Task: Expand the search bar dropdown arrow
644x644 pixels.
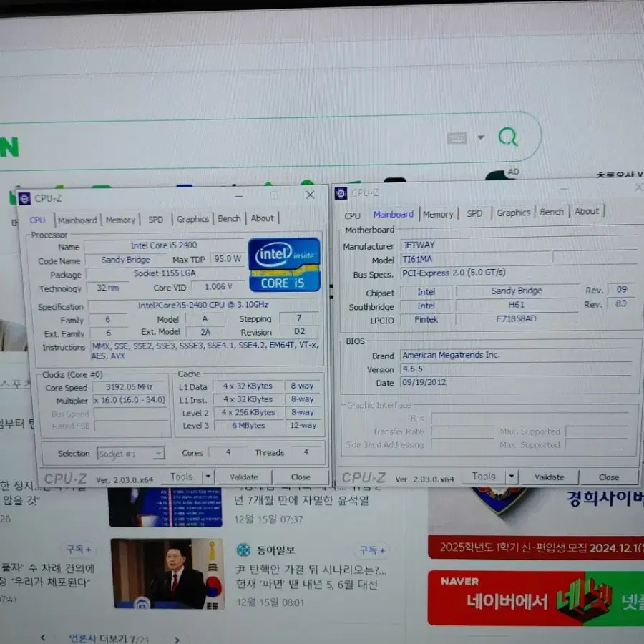Action: tap(481, 137)
